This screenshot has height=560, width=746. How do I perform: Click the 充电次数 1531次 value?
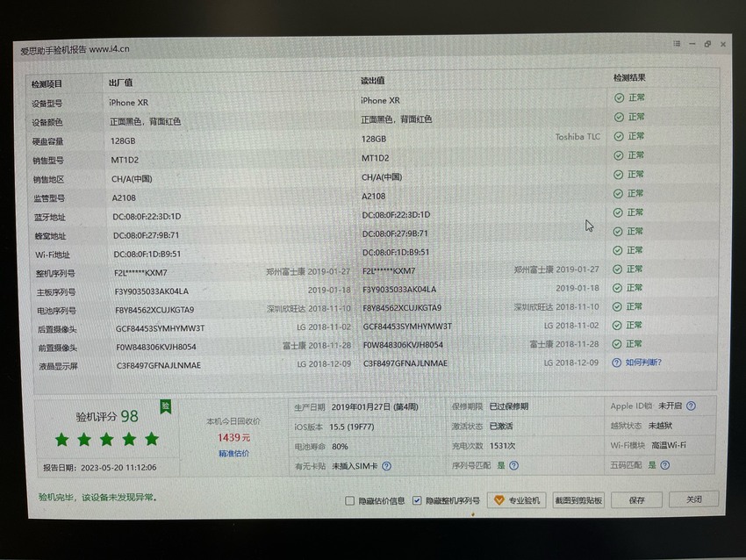tap(502, 446)
